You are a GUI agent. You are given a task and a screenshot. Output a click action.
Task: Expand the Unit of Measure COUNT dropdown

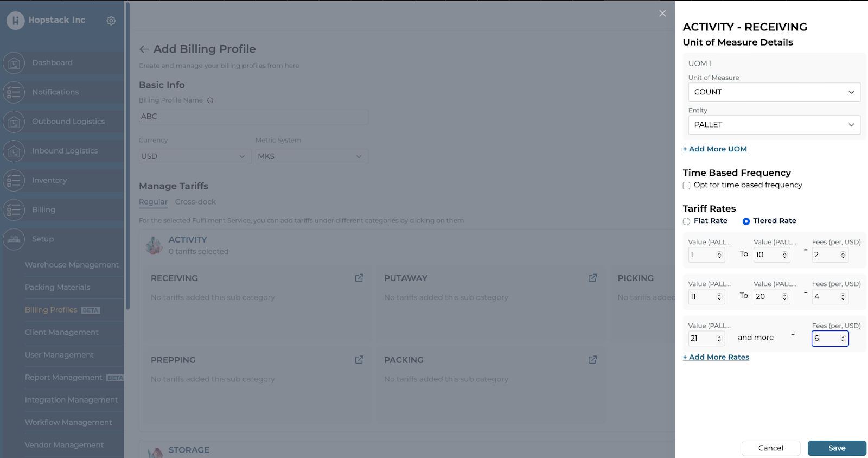pos(774,92)
